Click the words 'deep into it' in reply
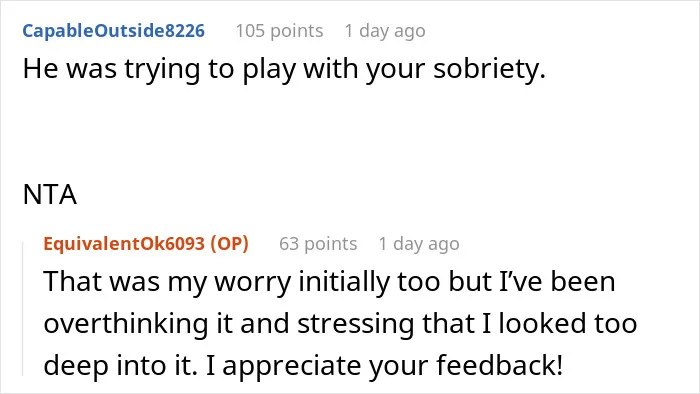700x394 pixels. click(x=120, y=365)
